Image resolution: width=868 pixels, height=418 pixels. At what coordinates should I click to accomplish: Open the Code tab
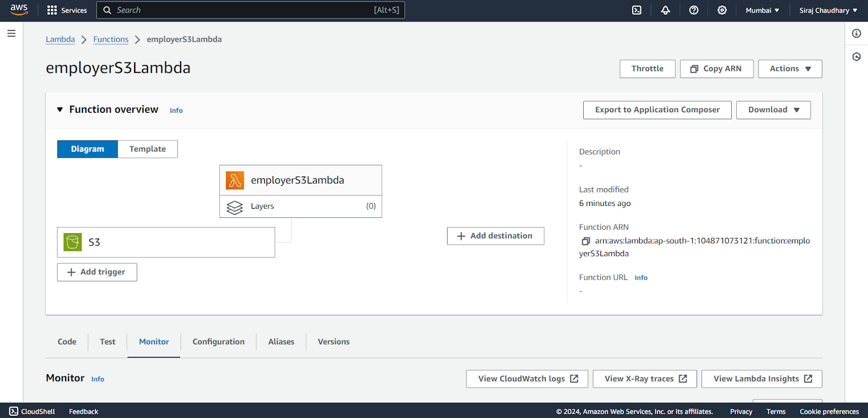tap(67, 342)
